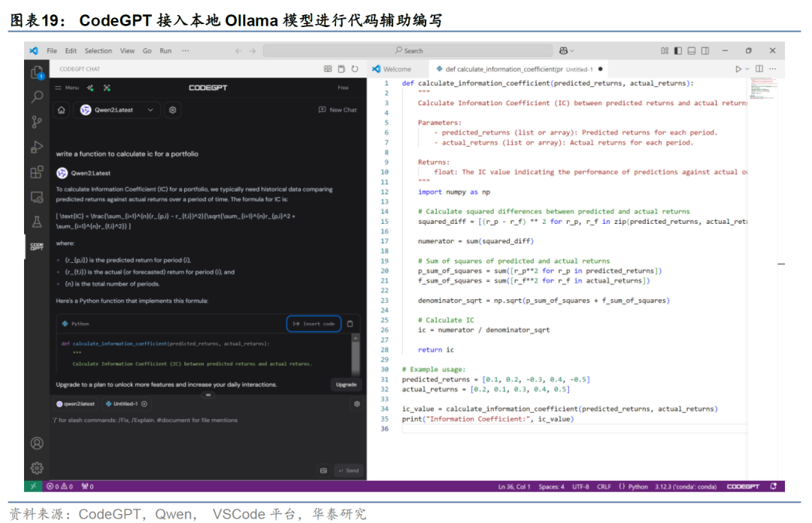Image resolution: width=812 pixels, height=523 pixels.
Task: Click the Insert code button
Action: pyautogui.click(x=314, y=324)
